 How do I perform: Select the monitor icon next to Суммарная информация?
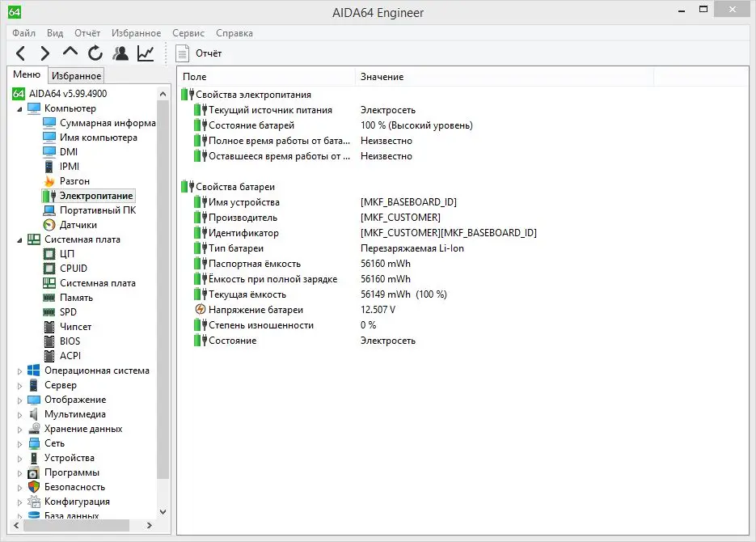pyautogui.click(x=49, y=124)
